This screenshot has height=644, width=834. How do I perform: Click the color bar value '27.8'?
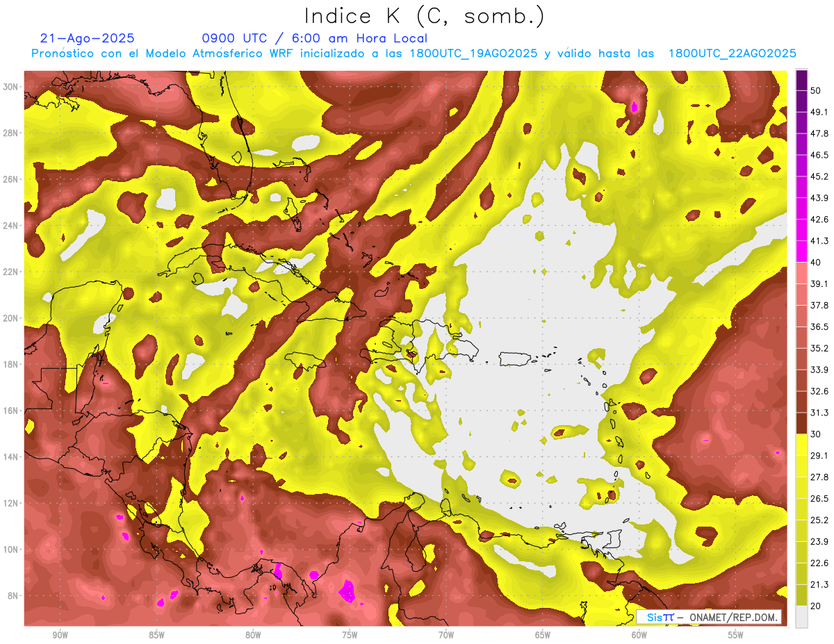(819, 477)
